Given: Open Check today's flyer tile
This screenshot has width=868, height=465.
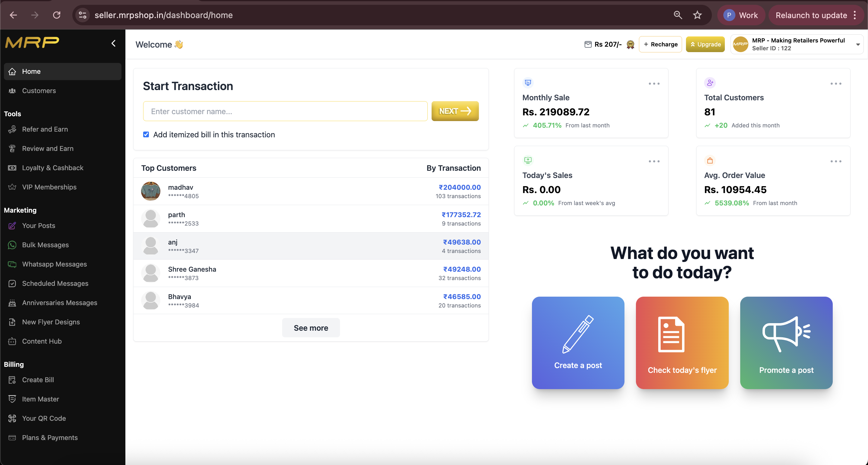Looking at the screenshot, I should 682,342.
